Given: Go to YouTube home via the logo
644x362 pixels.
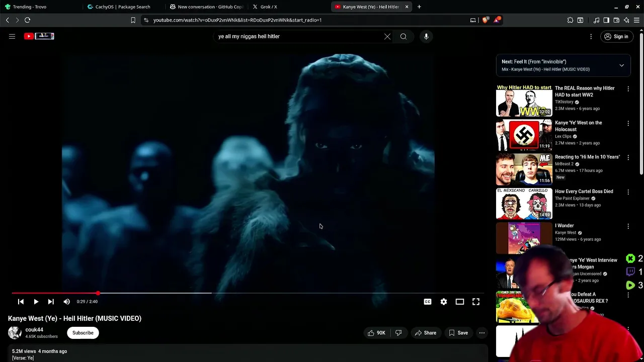Looking at the screenshot, I should [x=39, y=36].
